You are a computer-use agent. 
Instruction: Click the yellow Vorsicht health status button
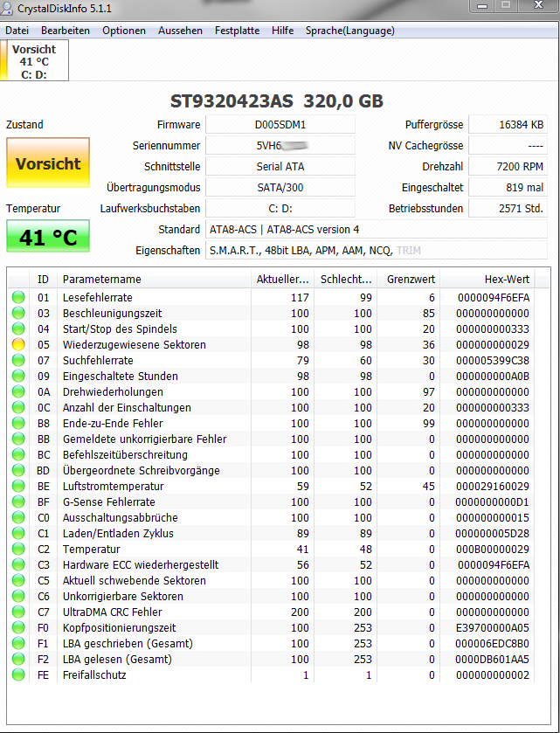48,163
